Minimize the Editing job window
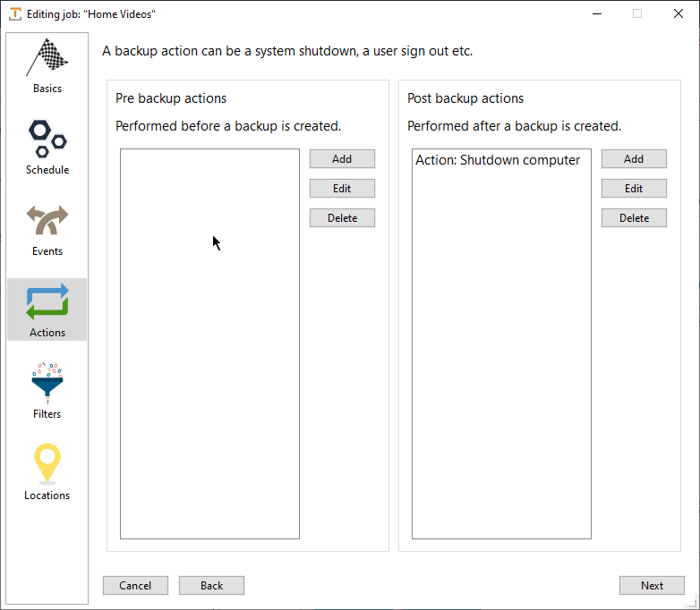Screen dimensions: 700x610 click(x=597, y=13)
